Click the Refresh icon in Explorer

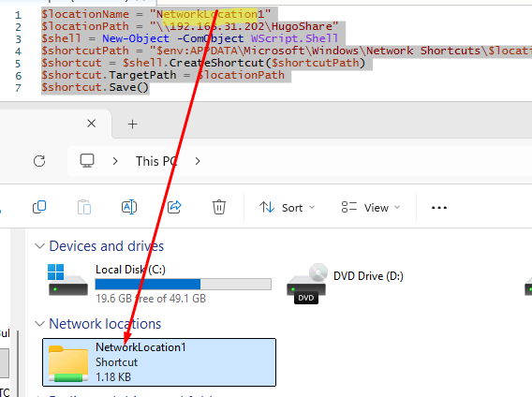tap(39, 161)
